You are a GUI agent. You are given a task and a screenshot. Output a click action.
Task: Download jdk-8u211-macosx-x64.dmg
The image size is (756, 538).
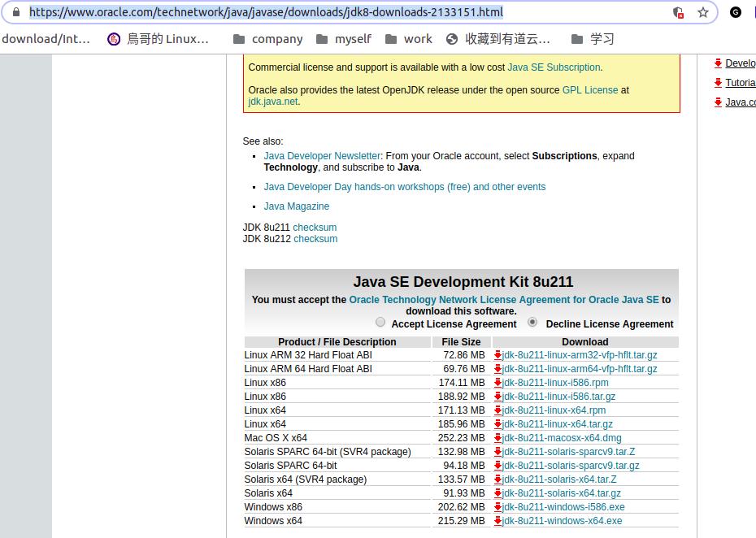(x=562, y=438)
